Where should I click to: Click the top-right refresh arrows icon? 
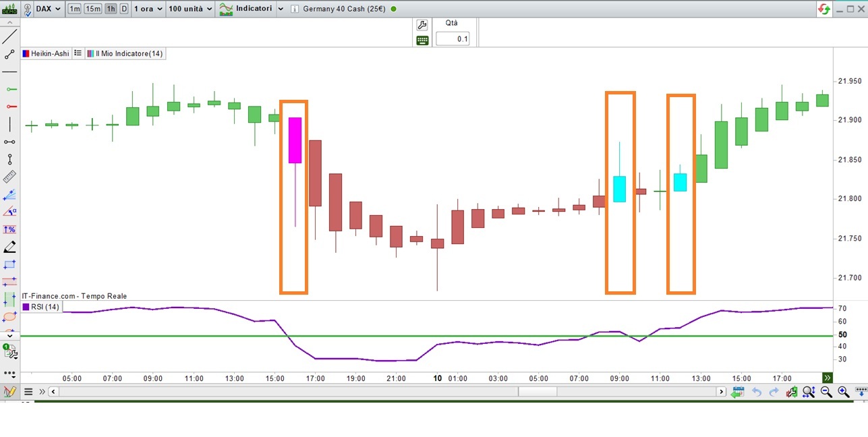point(824,9)
